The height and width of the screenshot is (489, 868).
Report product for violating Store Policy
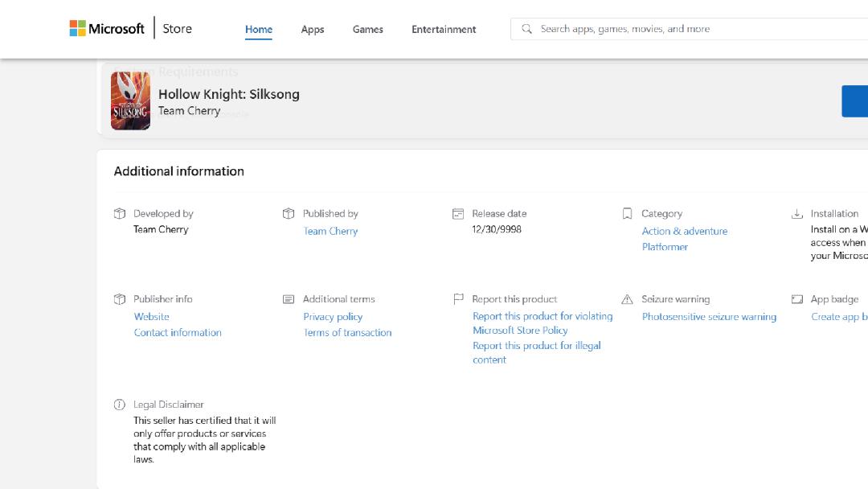coord(542,323)
